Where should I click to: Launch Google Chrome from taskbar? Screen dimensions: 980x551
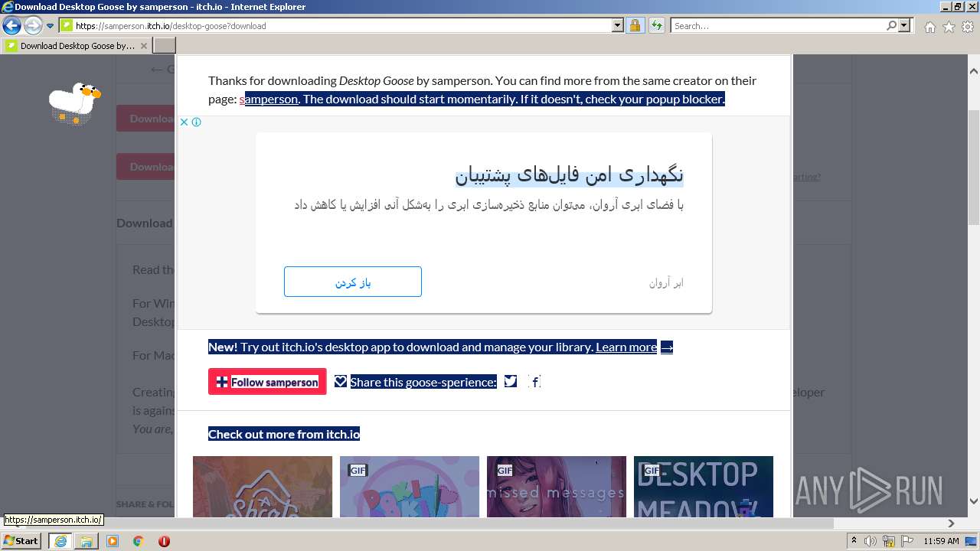139,541
